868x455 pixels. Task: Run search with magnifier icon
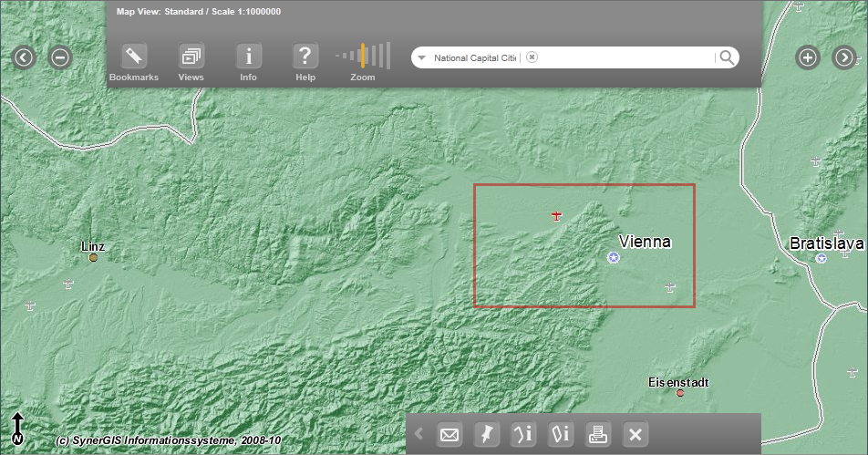(727, 57)
